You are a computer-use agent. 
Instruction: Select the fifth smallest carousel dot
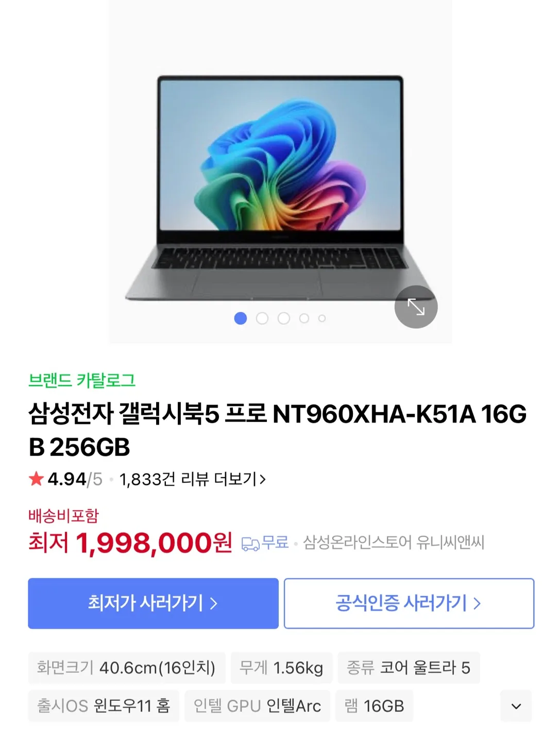[322, 318]
